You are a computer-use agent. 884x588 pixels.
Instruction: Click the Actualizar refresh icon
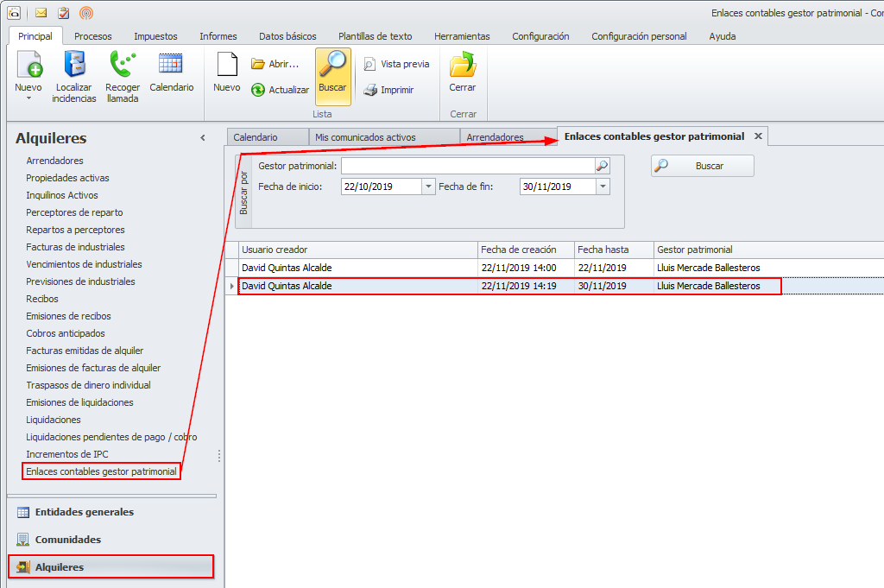(x=258, y=90)
